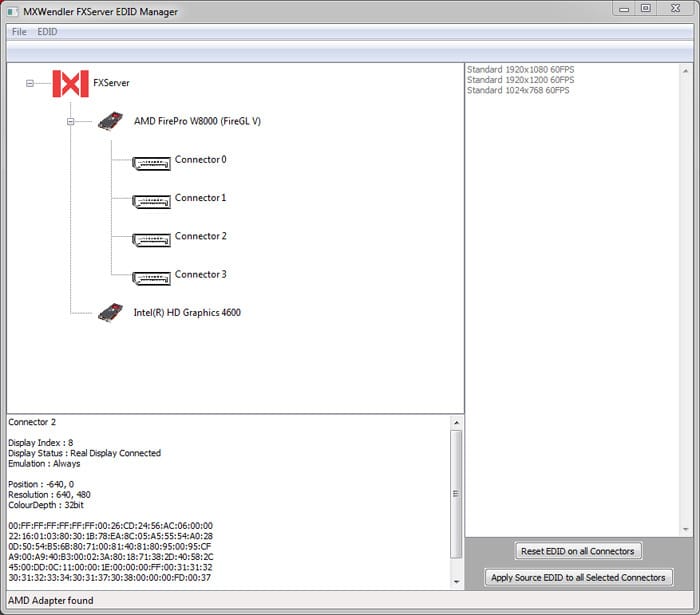Select Standard 1920x1080 60FPS preset
Viewport: 700px width, 615px height.
(518, 69)
